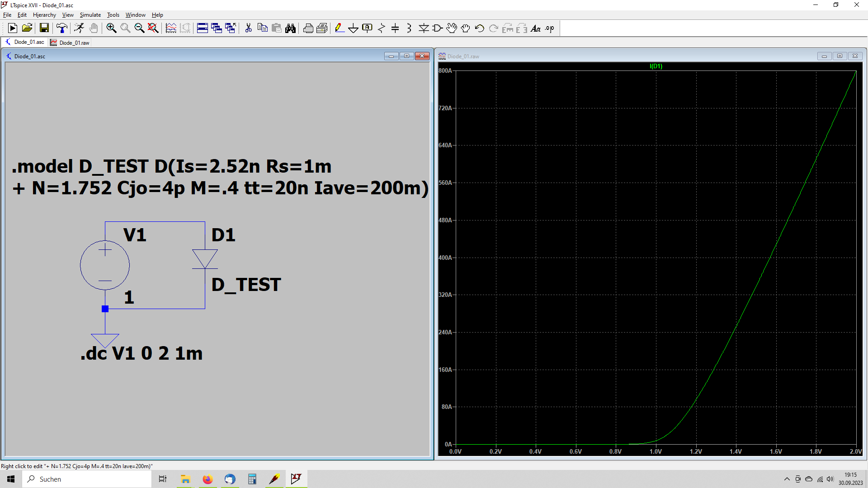Click the Windows Start button
The height and width of the screenshot is (488, 868).
11,479
